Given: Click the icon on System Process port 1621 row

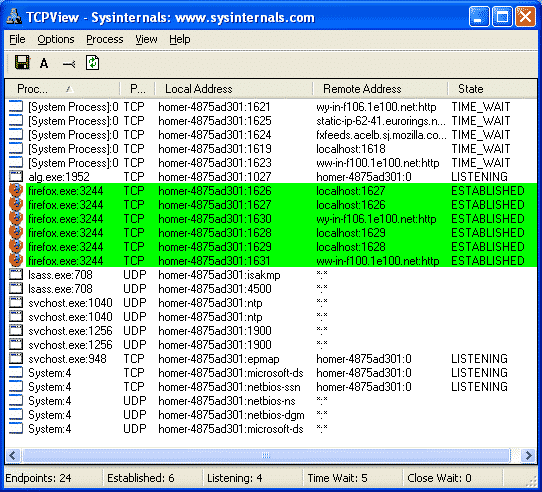Looking at the screenshot, I should [x=16, y=106].
